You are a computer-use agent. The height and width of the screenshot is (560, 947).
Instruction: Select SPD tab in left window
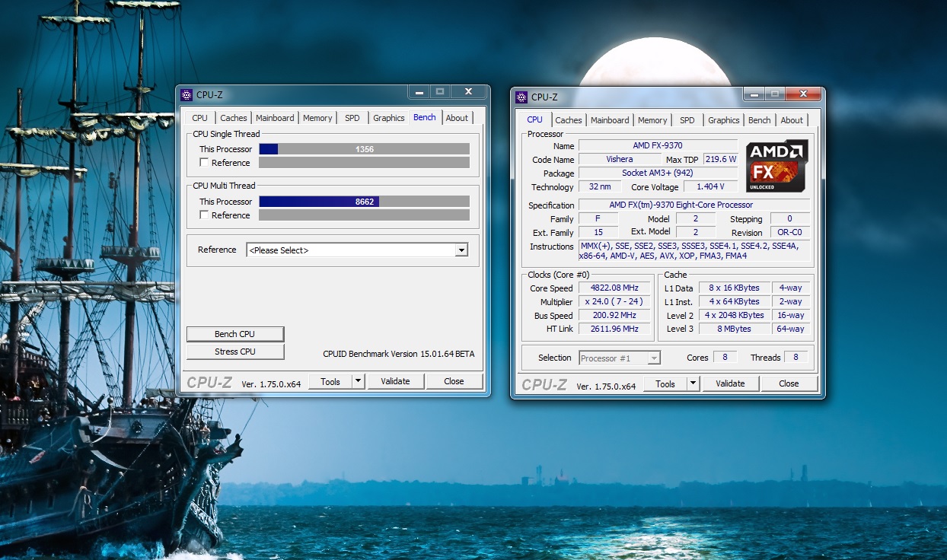[352, 118]
